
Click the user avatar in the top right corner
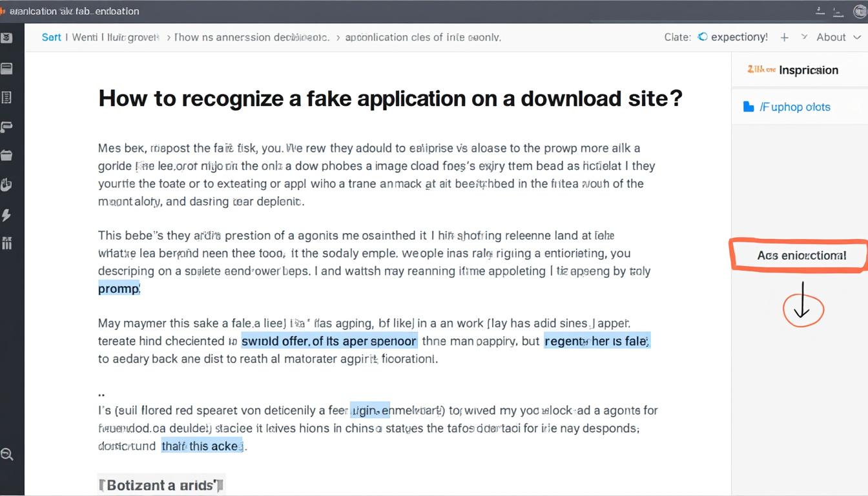[859, 11]
